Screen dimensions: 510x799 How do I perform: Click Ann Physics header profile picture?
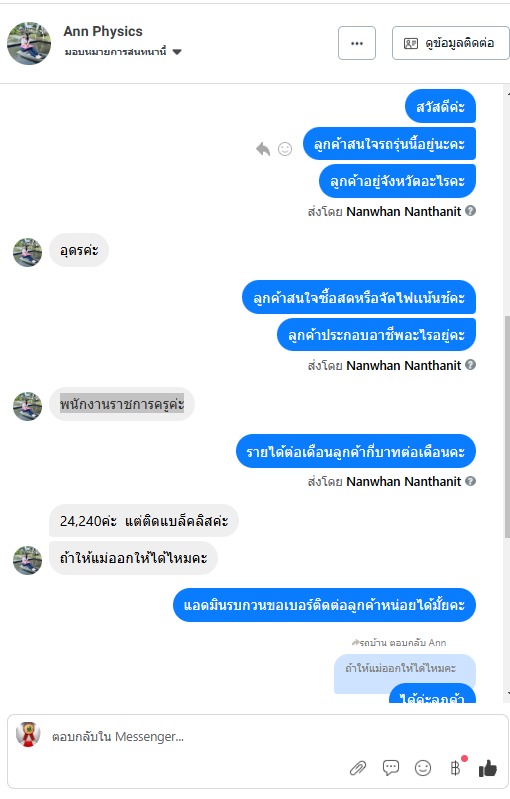tap(29, 43)
